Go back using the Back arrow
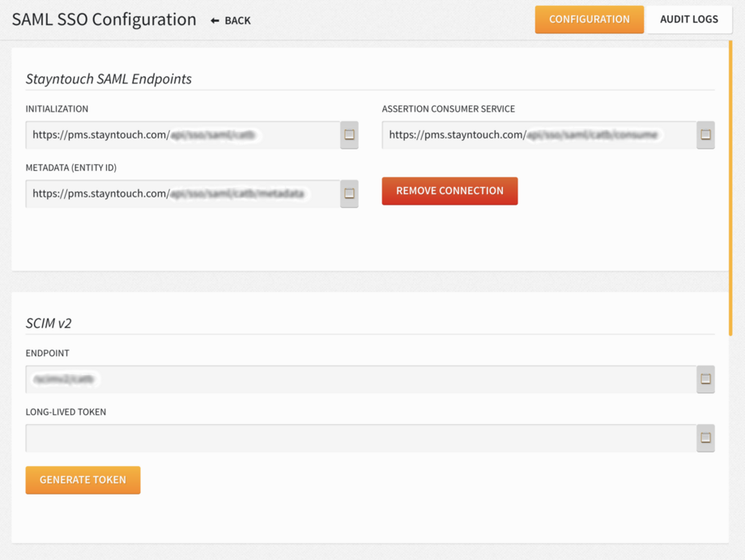 point(231,20)
